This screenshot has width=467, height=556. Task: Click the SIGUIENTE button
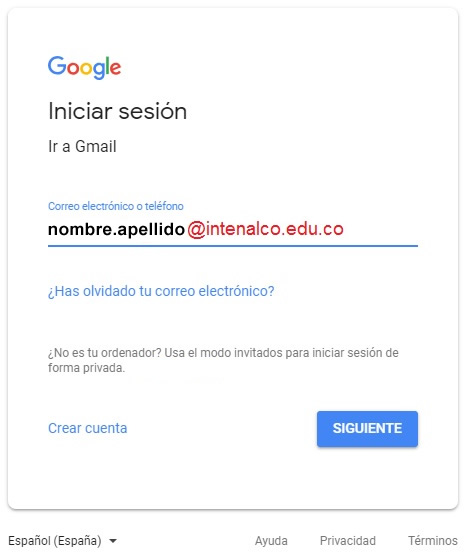[x=367, y=429]
